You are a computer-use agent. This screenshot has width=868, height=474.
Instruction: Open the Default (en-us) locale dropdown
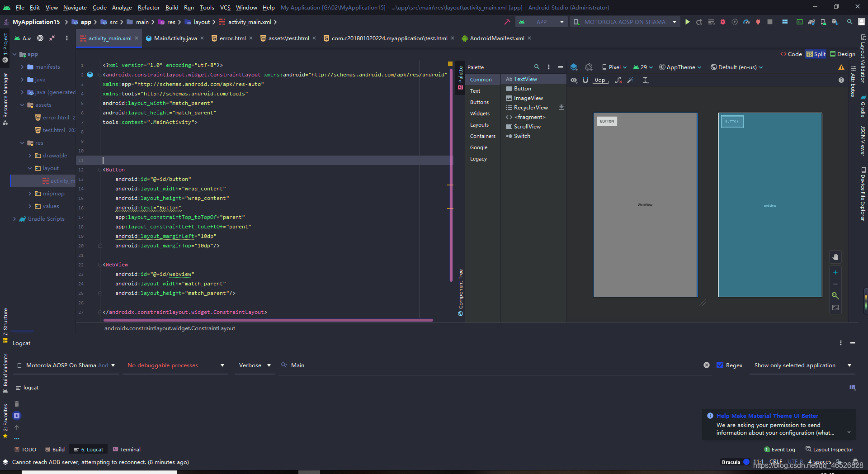pos(736,67)
